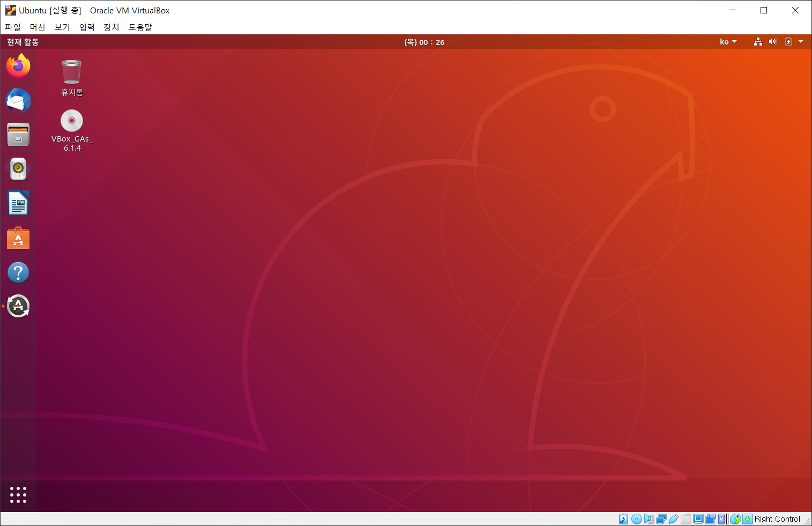Click the display status indicator icon
The image size is (812, 526).
point(698,519)
